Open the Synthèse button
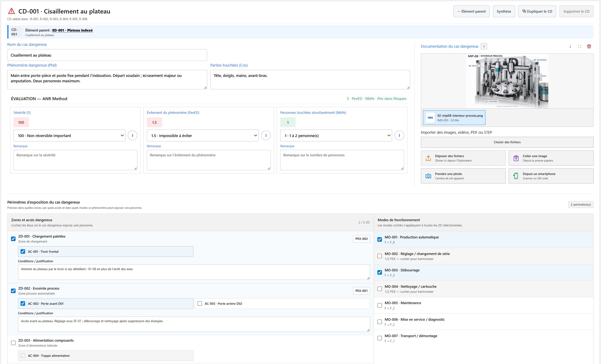601x364 pixels. pyautogui.click(x=504, y=11)
